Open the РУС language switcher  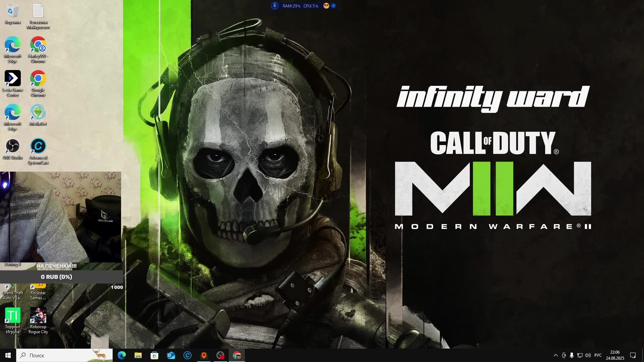coord(598,355)
